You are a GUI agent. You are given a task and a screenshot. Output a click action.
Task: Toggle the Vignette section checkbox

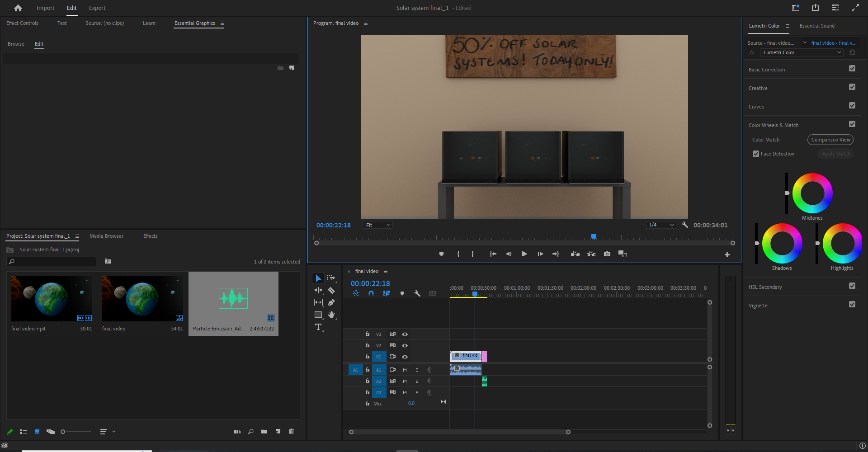pyautogui.click(x=852, y=305)
